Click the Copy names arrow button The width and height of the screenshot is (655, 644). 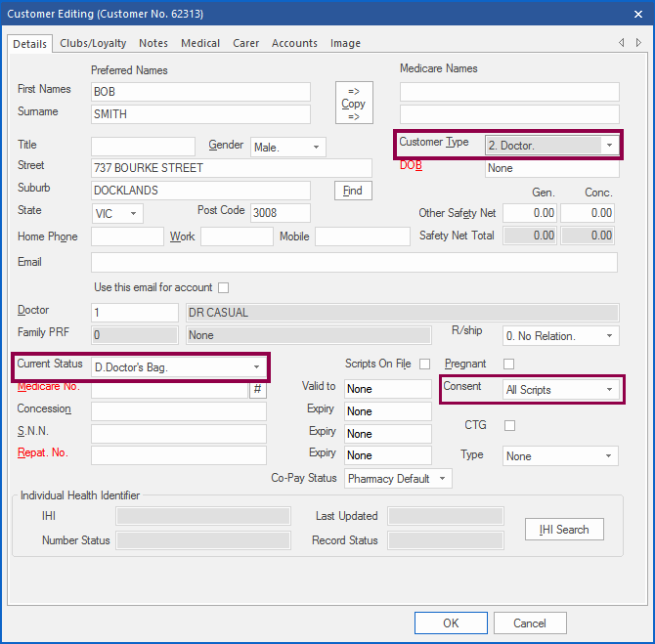(354, 103)
